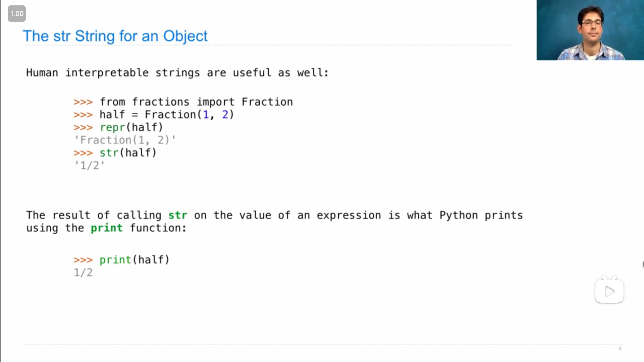This screenshot has height=362, width=644.
Task: Click the 'from fractions import Fraction' code line
Action: pyautogui.click(x=196, y=102)
